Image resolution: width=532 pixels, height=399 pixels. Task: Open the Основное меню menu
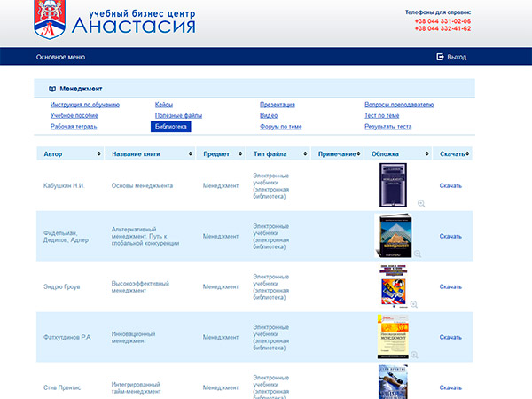click(x=60, y=57)
